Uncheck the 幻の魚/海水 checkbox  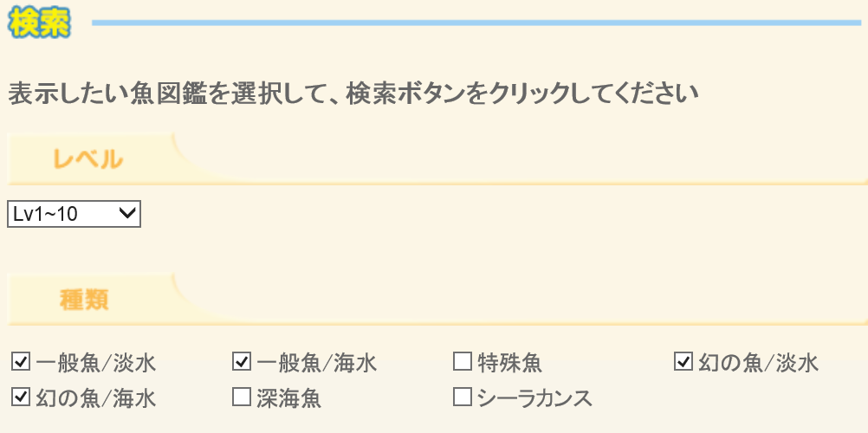pos(21,397)
